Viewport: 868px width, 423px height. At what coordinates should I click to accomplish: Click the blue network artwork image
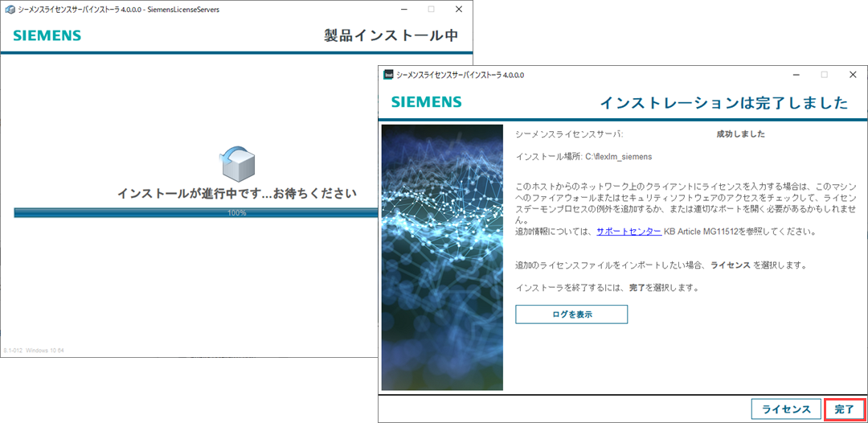pos(442,257)
